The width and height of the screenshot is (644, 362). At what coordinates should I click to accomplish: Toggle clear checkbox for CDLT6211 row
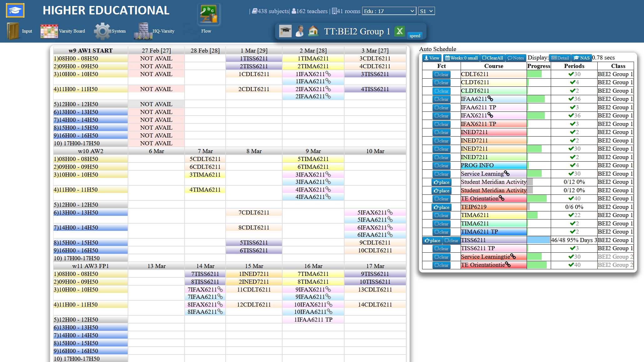(441, 75)
